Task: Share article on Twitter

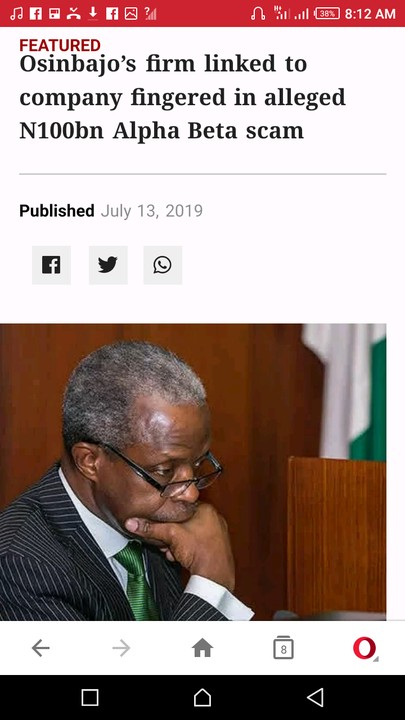Action: pos(108,265)
